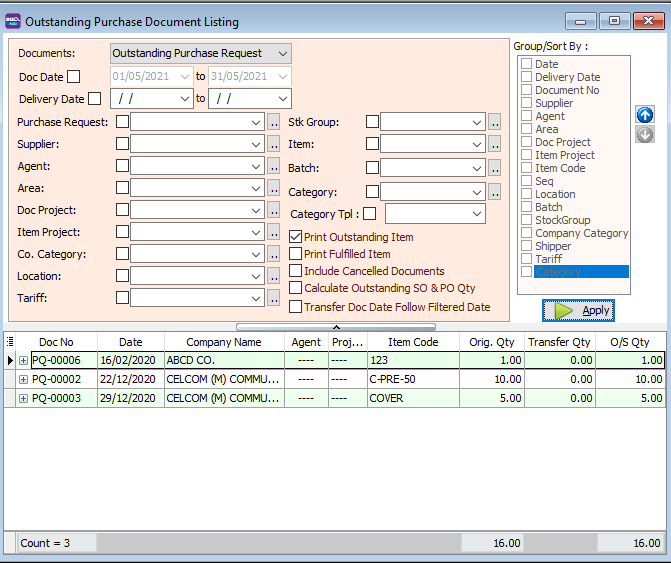Click the SQL application icon in title bar
The width and height of the screenshot is (671, 563).
tap(12, 19)
